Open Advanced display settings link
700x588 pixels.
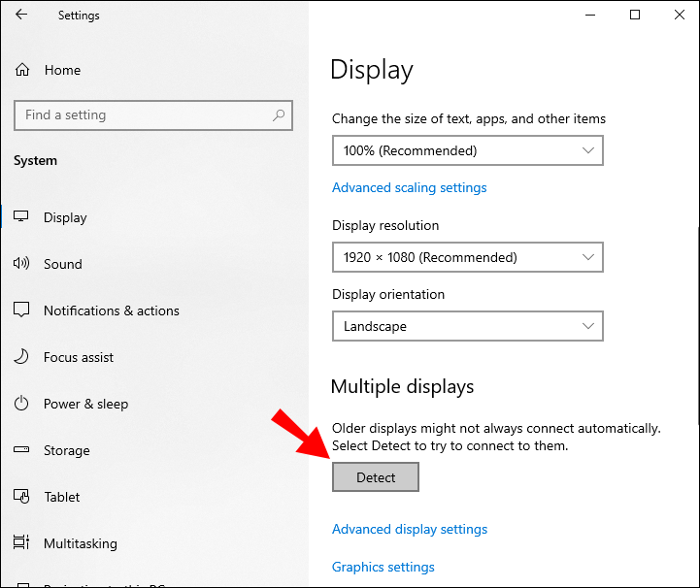pos(410,529)
